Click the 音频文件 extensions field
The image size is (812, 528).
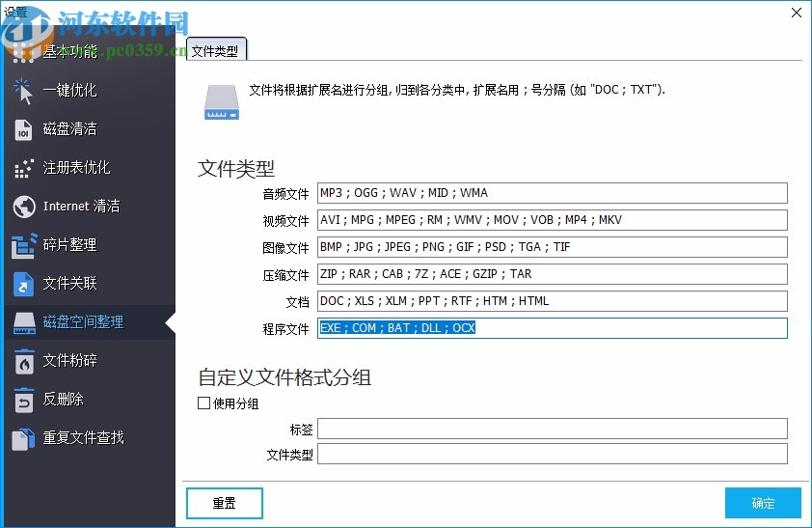click(552, 193)
